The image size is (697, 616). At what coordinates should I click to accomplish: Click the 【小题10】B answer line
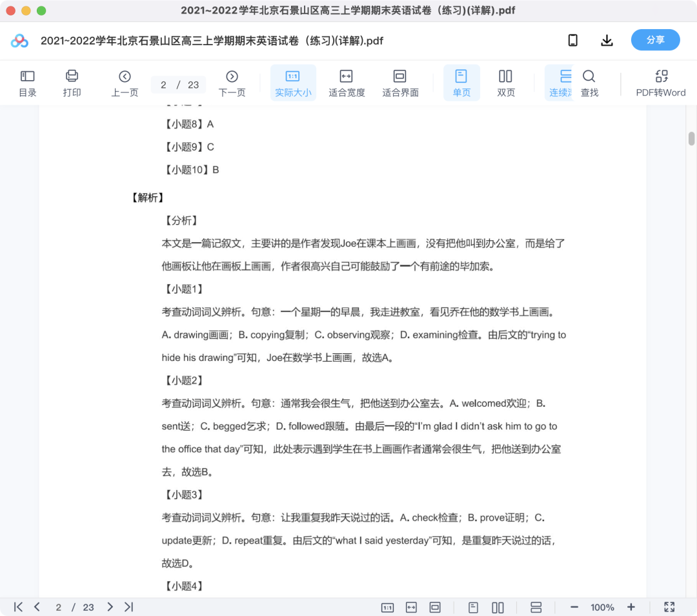(191, 170)
